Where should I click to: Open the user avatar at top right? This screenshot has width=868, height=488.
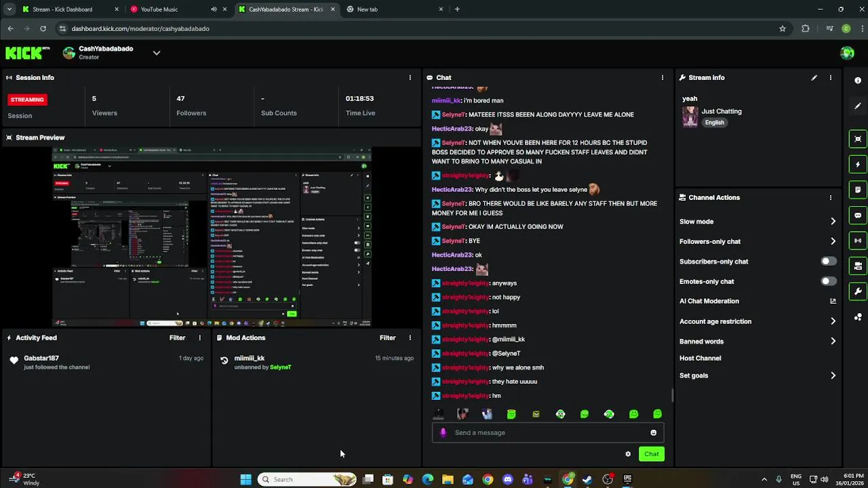click(847, 53)
